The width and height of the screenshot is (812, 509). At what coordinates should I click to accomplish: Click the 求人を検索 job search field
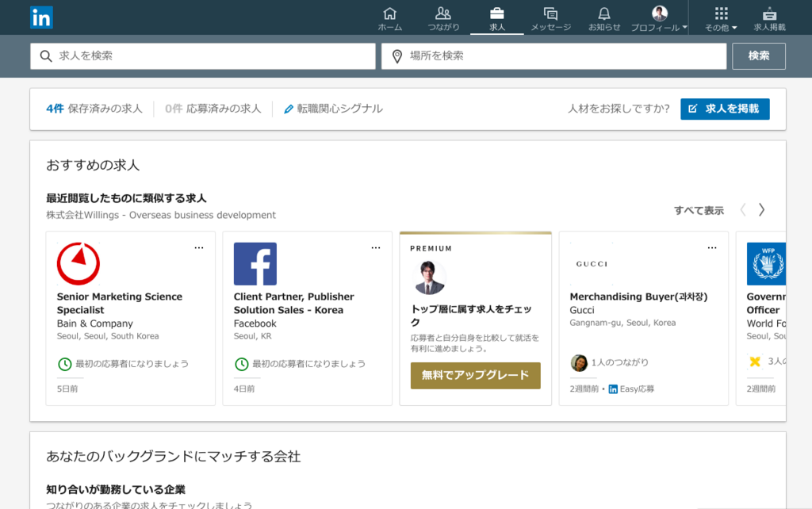pyautogui.click(x=203, y=56)
